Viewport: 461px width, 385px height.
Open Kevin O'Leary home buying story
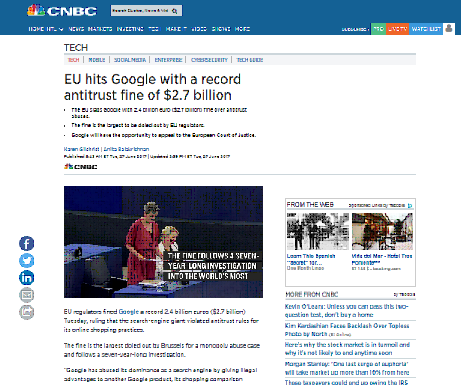click(347, 310)
